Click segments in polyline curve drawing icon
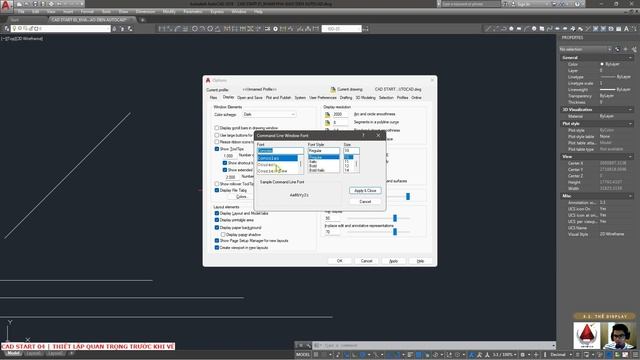The width and height of the screenshot is (640, 360). [327, 122]
